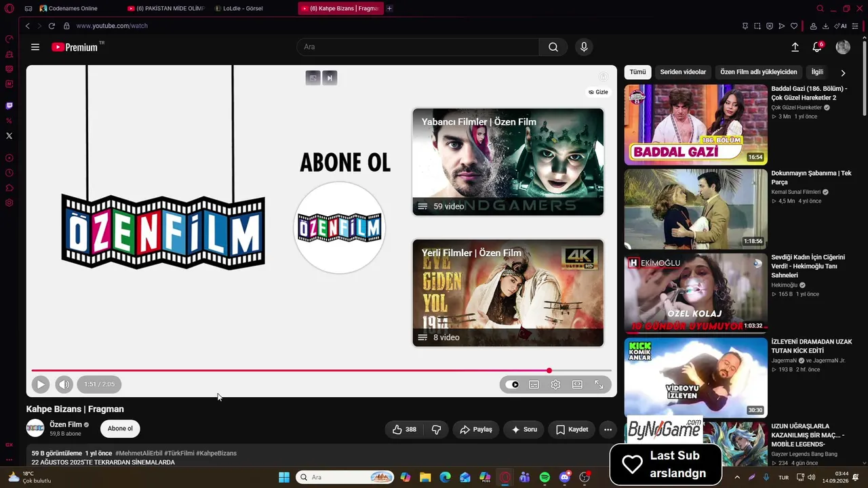This screenshot has width=868, height=488.
Task: Select the Tümü filter chip
Action: pyautogui.click(x=637, y=72)
